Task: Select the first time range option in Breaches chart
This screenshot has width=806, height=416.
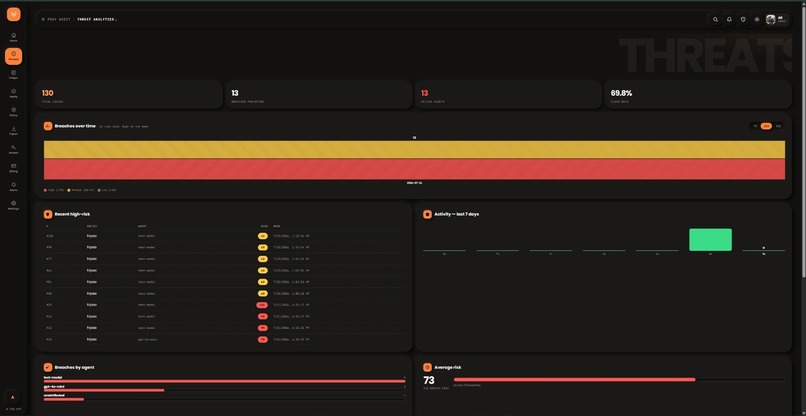Action: point(755,126)
